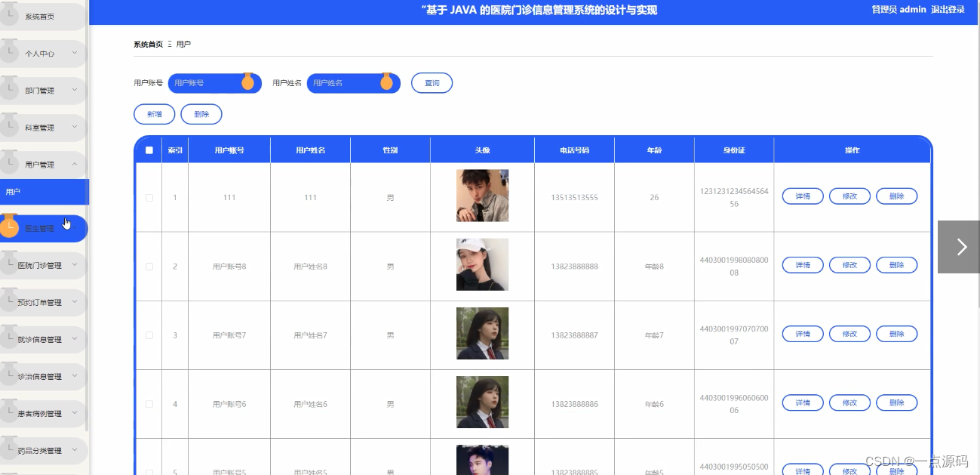Expand the 就诊信息管理 chevron

pos(75,339)
